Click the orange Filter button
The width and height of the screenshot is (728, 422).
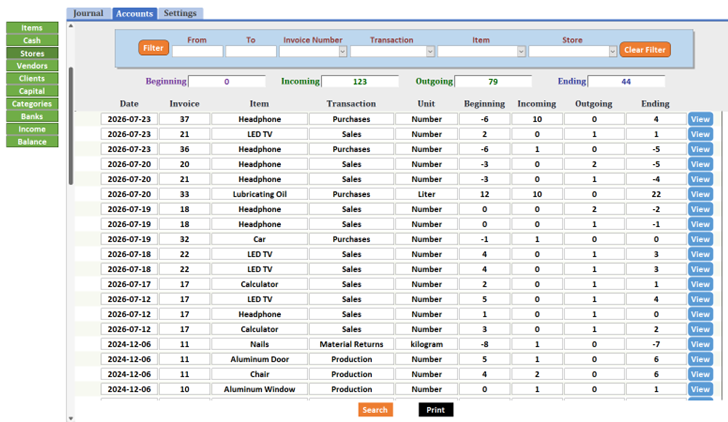click(153, 48)
